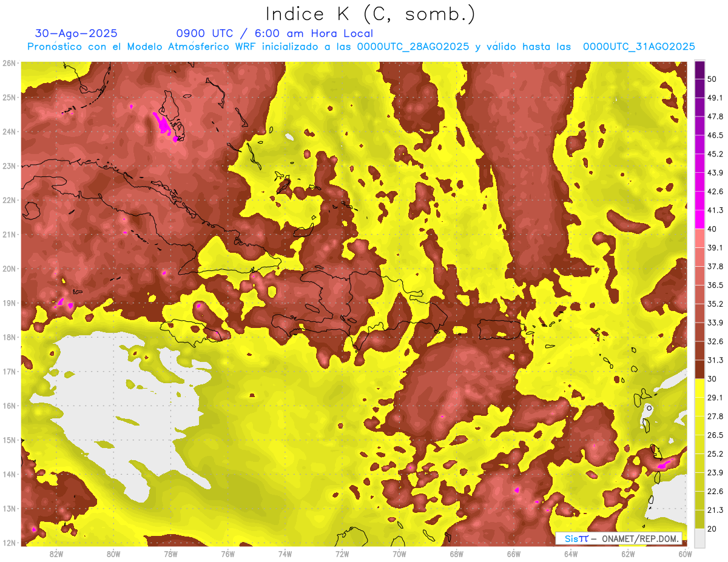Click the '19N' latitude label
Viewport: 728px width, 562px height.
[x=9, y=303]
